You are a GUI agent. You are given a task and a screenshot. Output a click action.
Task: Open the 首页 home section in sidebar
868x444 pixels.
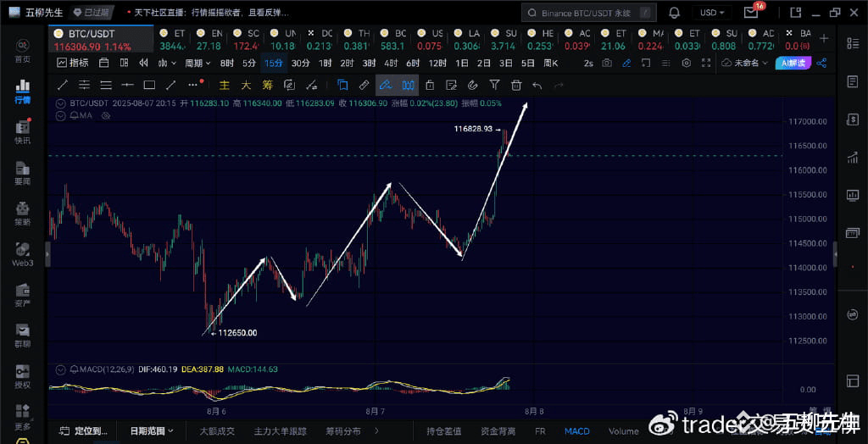tap(23, 50)
